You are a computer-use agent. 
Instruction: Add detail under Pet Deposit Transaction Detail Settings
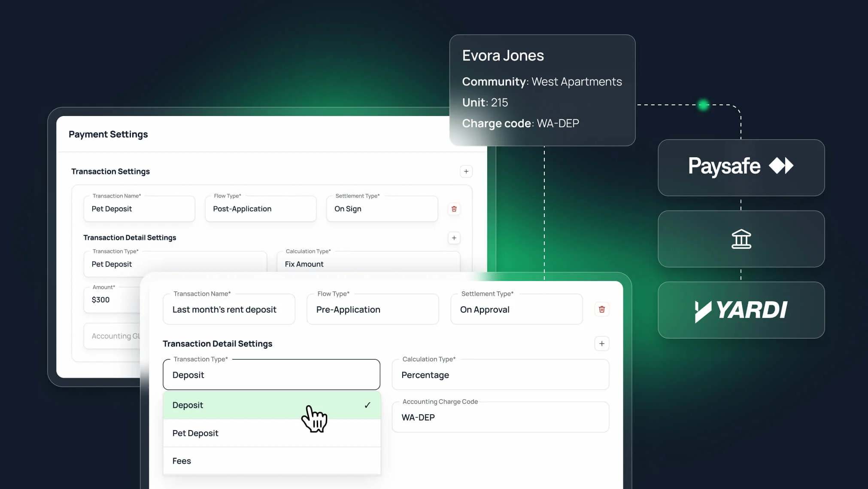point(454,238)
